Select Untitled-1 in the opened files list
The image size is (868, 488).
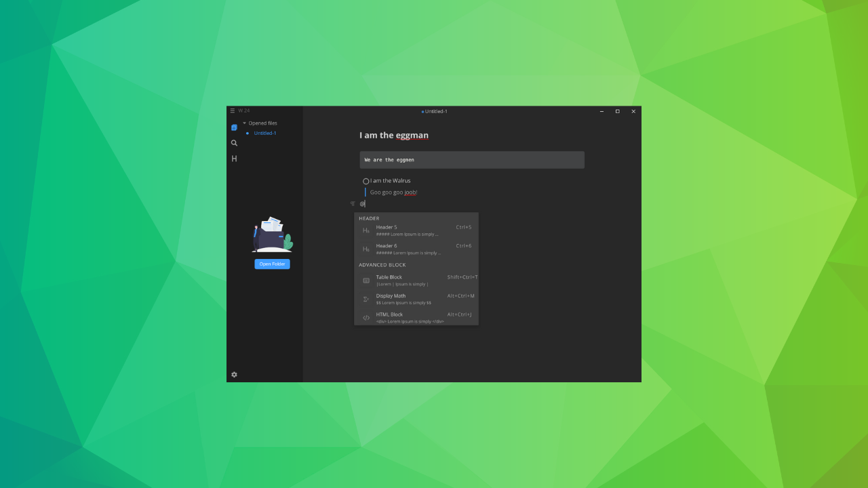(264, 134)
